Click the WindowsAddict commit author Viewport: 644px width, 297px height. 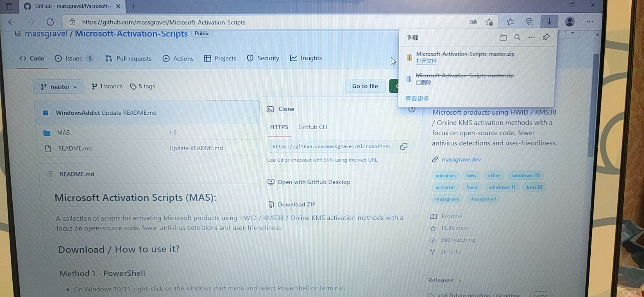click(78, 113)
